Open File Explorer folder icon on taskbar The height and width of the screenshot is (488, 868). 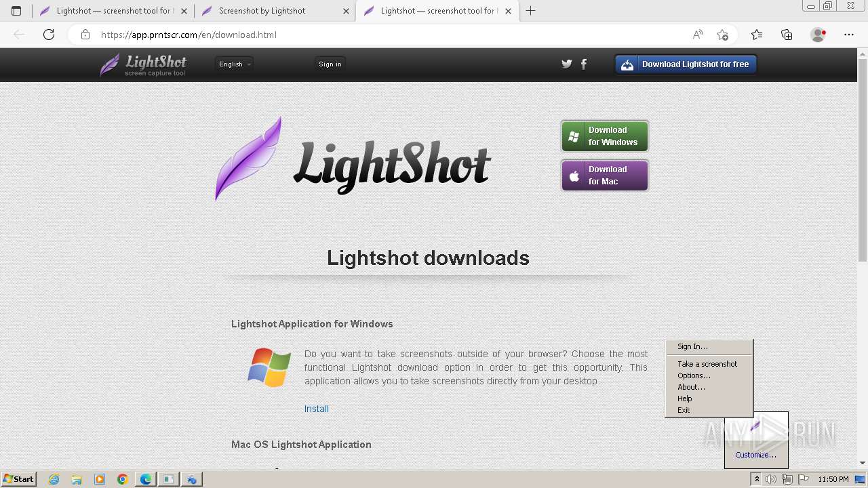77,479
